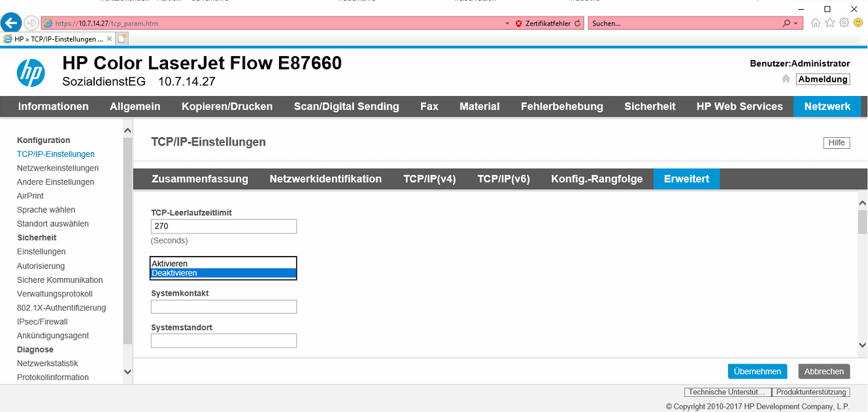The image size is (868, 412).
Task: Choose Deaktivieren in the open list
Action: coord(223,274)
